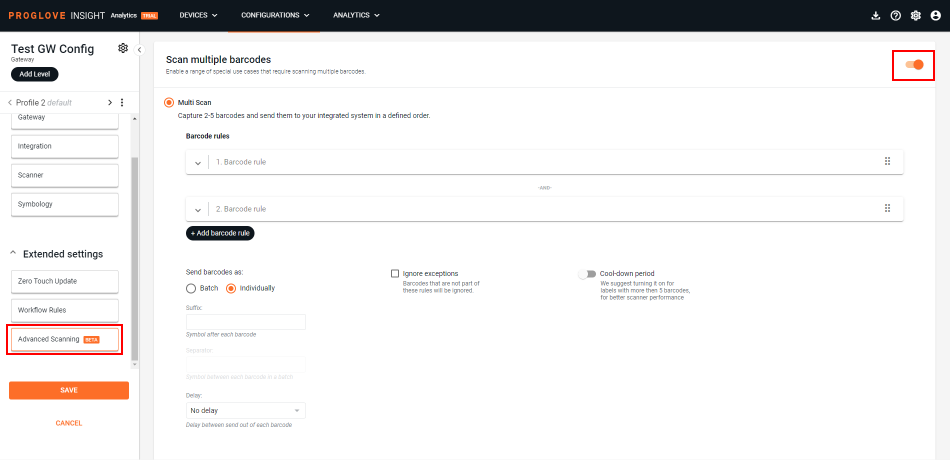Open settings gear in top navigation bar

point(915,16)
